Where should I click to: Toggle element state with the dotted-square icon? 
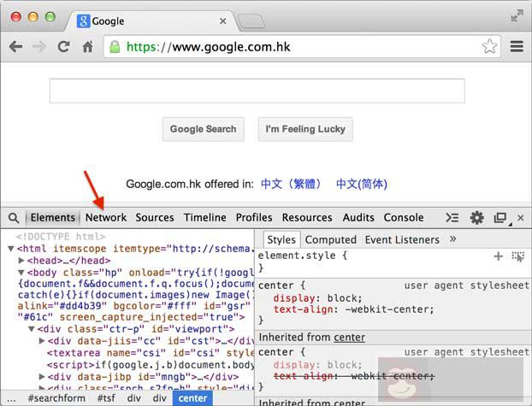(x=517, y=256)
